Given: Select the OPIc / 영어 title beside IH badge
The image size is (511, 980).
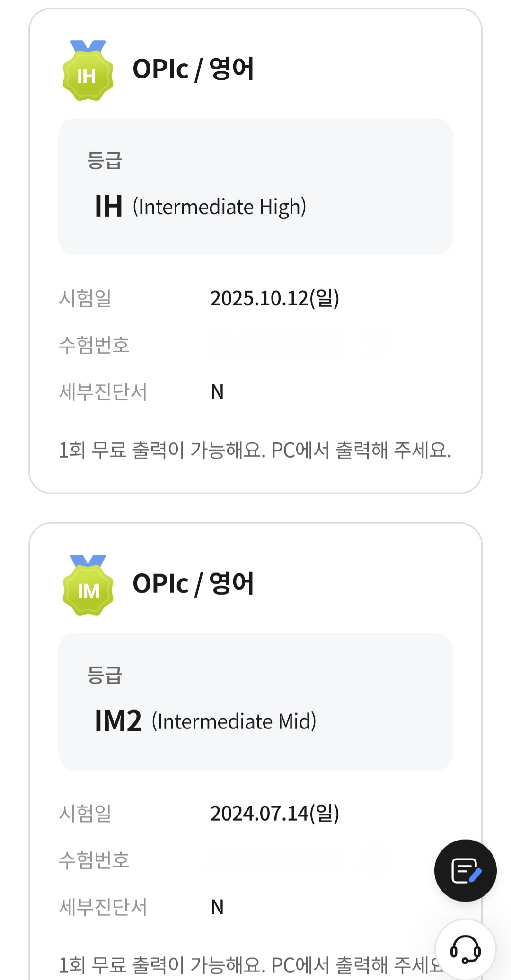Looking at the screenshot, I should 193,69.
